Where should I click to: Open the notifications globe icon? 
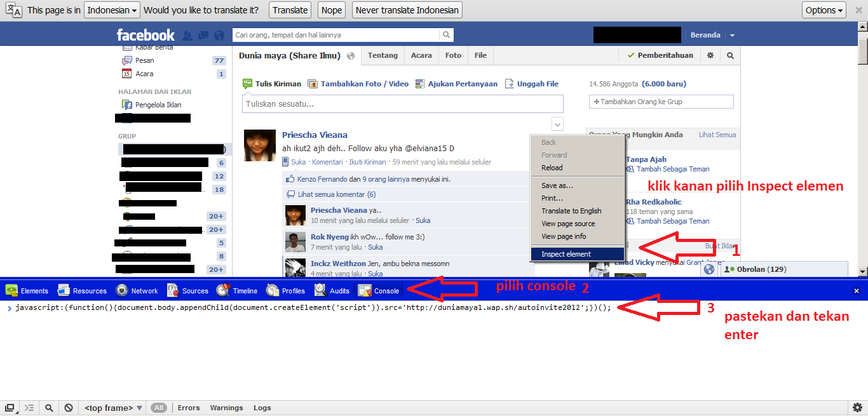[220, 35]
